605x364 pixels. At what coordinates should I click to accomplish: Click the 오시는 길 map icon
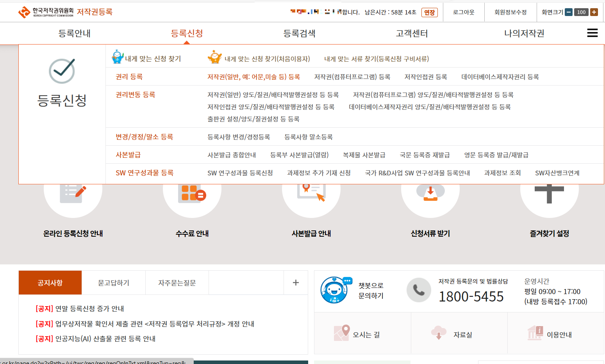tap(341, 332)
